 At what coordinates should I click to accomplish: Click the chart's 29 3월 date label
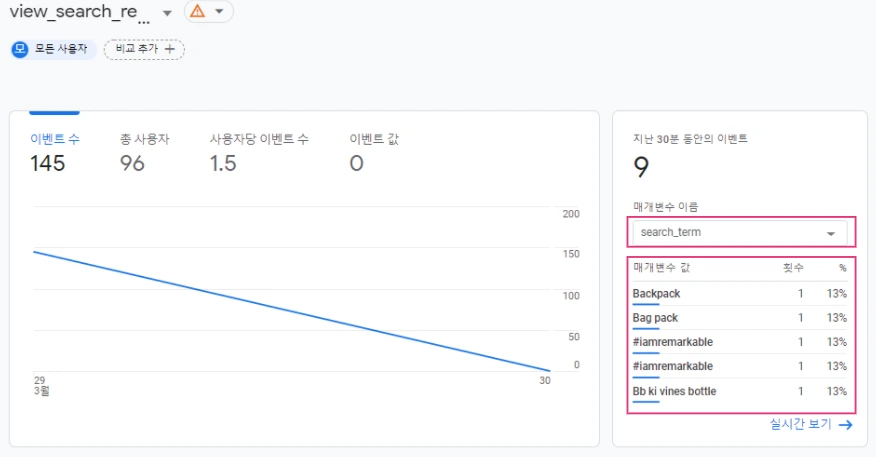[42, 385]
